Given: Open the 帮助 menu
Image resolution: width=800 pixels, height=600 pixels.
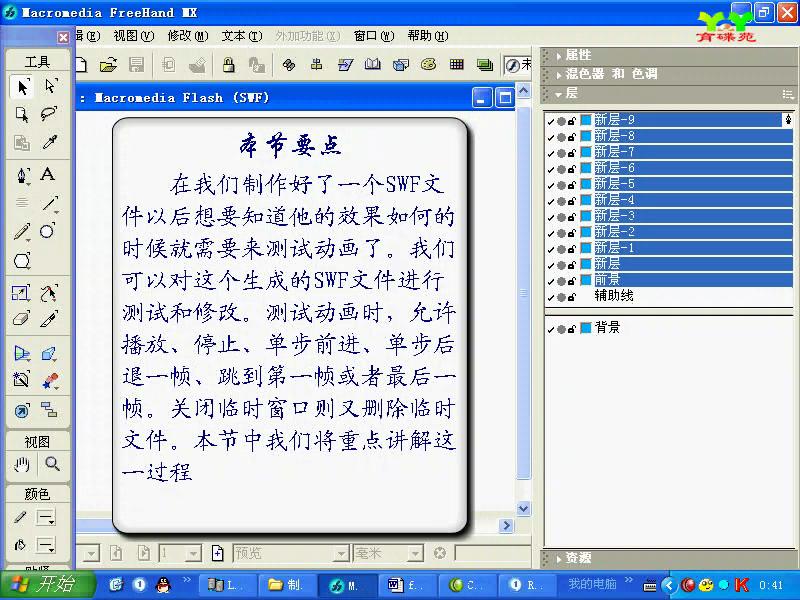Looking at the screenshot, I should [x=428, y=36].
